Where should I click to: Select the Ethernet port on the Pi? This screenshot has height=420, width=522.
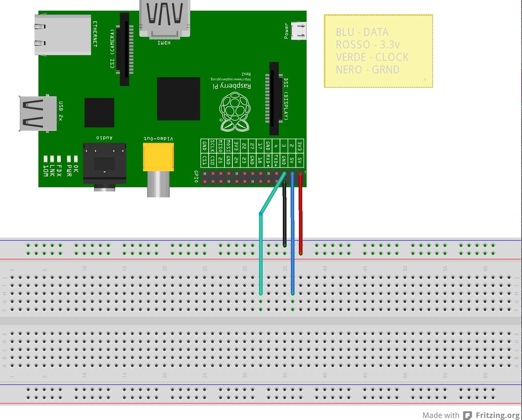(63, 35)
